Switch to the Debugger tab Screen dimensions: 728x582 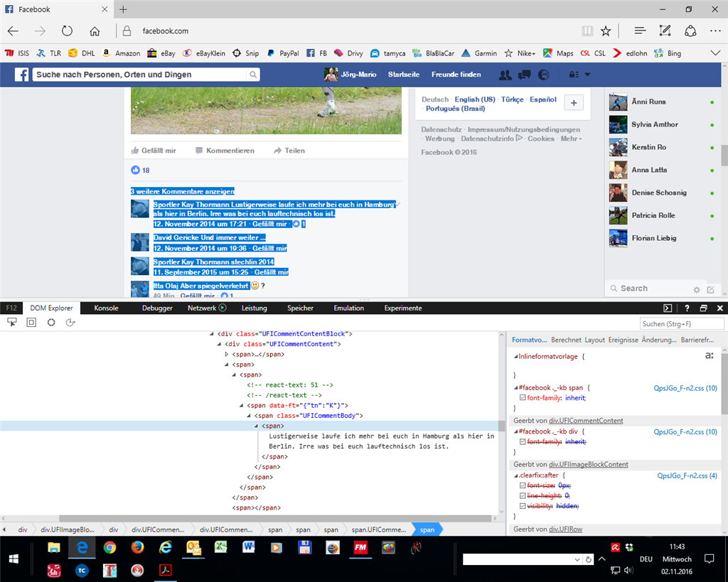[157, 308]
